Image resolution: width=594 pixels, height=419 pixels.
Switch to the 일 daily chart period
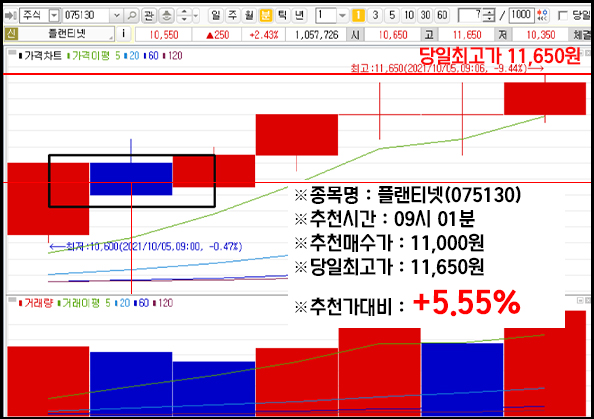pyautogui.click(x=216, y=16)
